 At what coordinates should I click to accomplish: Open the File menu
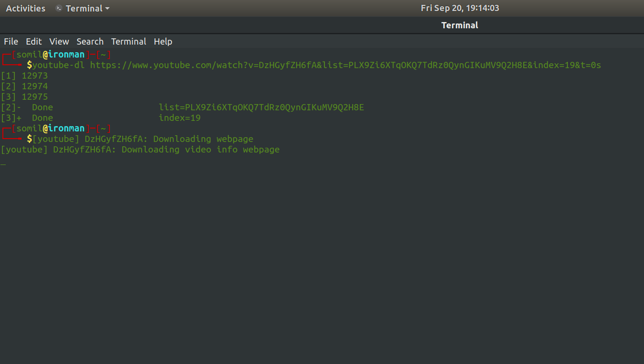11,41
